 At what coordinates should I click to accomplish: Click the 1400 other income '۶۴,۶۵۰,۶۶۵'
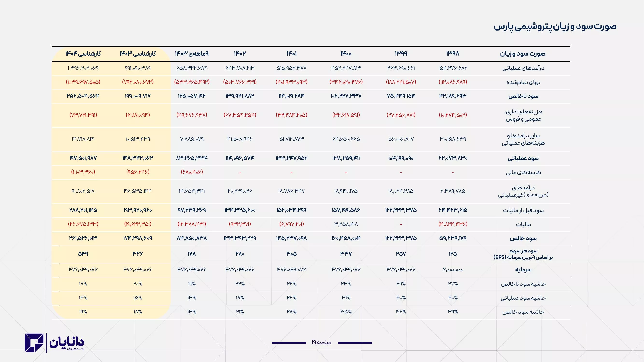click(x=346, y=139)
